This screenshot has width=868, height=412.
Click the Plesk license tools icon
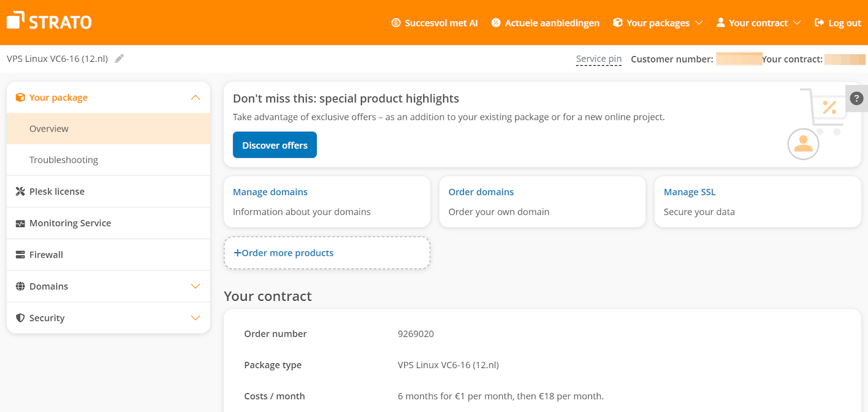coord(21,191)
